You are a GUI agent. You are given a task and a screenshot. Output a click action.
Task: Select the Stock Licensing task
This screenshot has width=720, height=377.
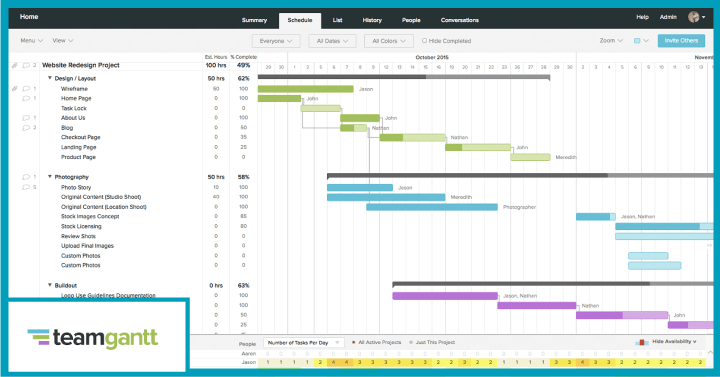point(81,226)
